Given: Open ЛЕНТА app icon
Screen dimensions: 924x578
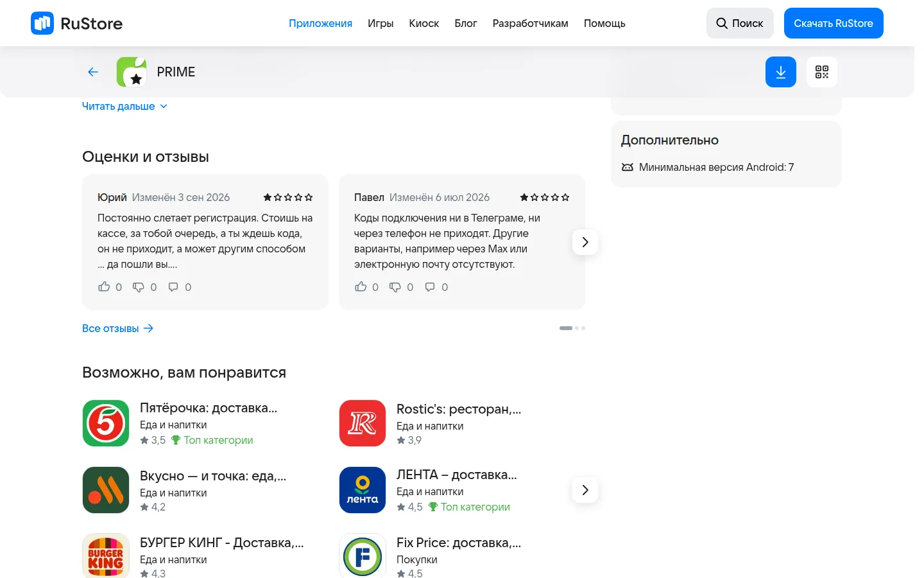Looking at the screenshot, I should [363, 490].
